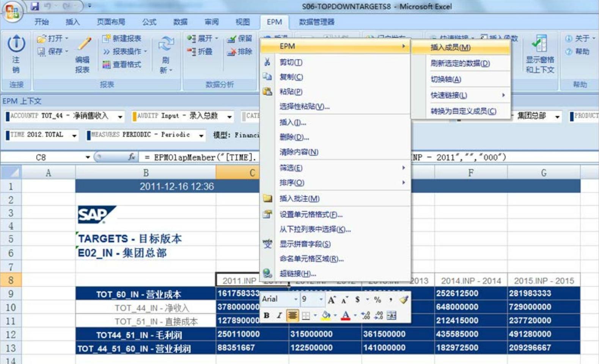Click the Select All corner of the sheet

pyautogui.click(x=11, y=173)
